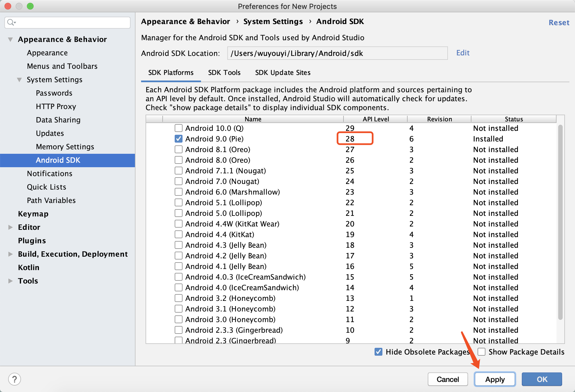The height and width of the screenshot is (392, 575).
Task: Click Installed status of Android 9.0
Action: click(488, 139)
